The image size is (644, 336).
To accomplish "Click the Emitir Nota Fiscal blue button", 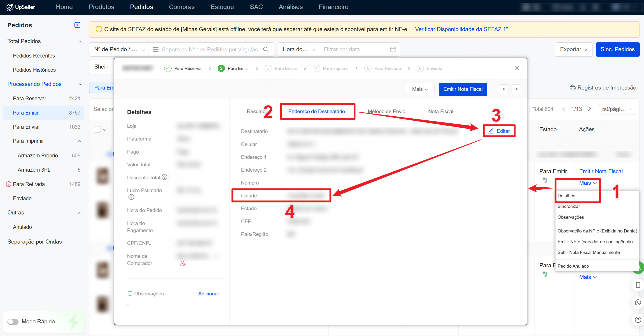I will click(x=462, y=89).
